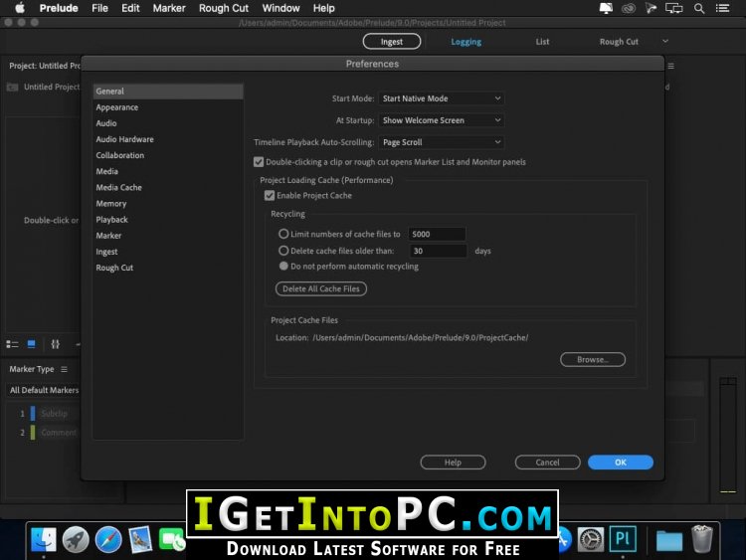Open the Marker menu
This screenshot has height=560, width=746.
pyautogui.click(x=169, y=8)
